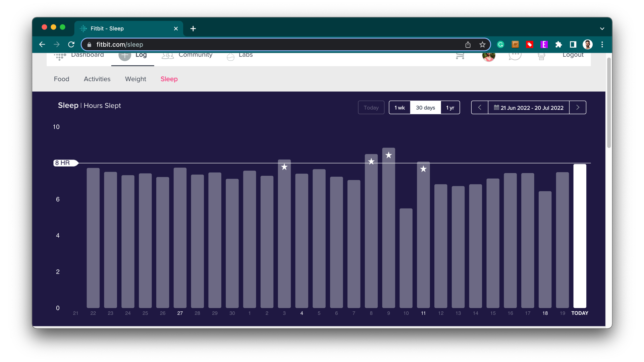Click the 8 HR goal marker
The height and width of the screenshot is (362, 644).
tap(66, 163)
